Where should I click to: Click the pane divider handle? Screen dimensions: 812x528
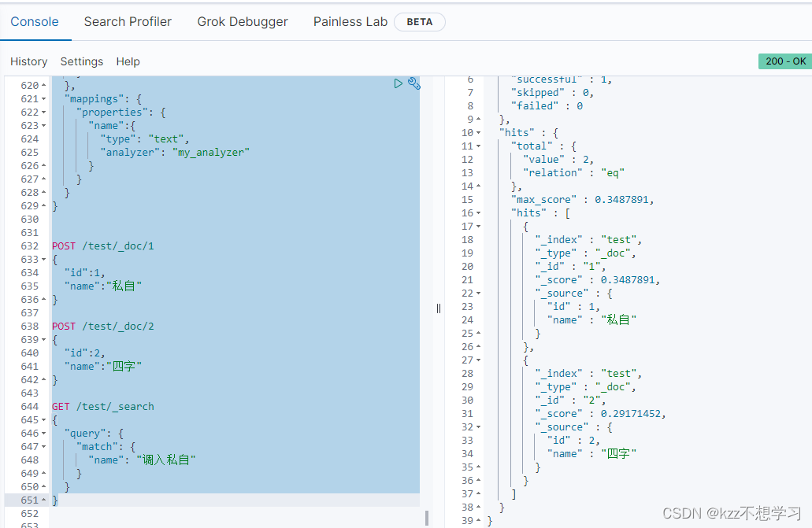click(x=439, y=308)
